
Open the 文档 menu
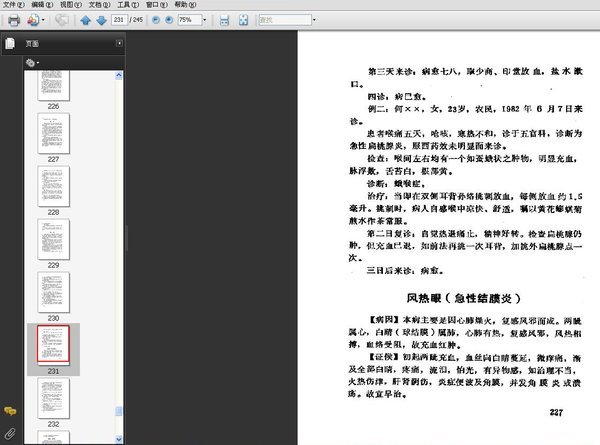tap(99, 5)
